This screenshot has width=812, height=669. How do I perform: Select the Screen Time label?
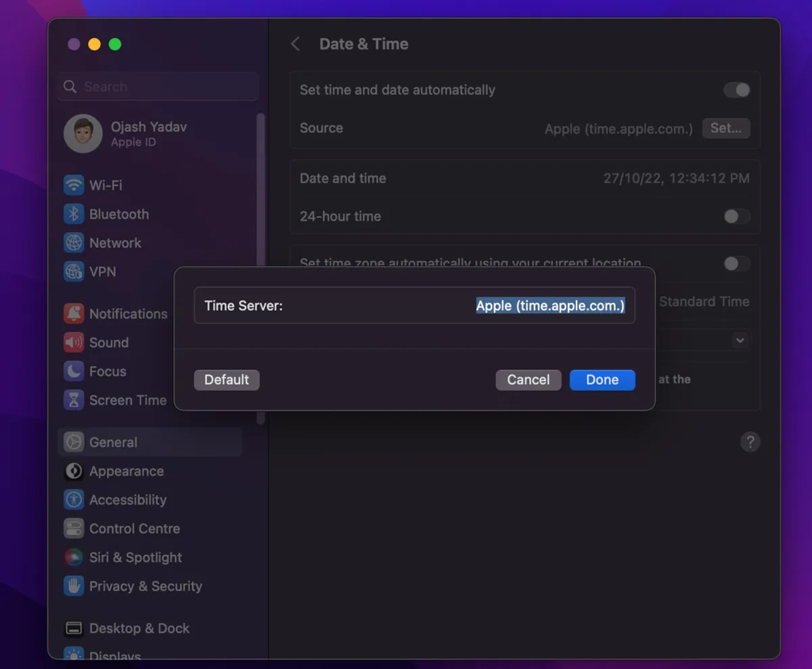[x=128, y=400]
